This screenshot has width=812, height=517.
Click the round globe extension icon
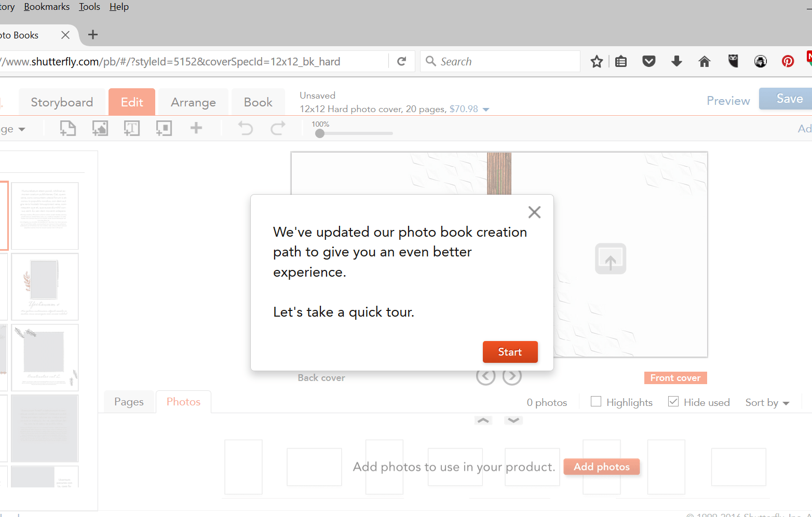point(761,61)
